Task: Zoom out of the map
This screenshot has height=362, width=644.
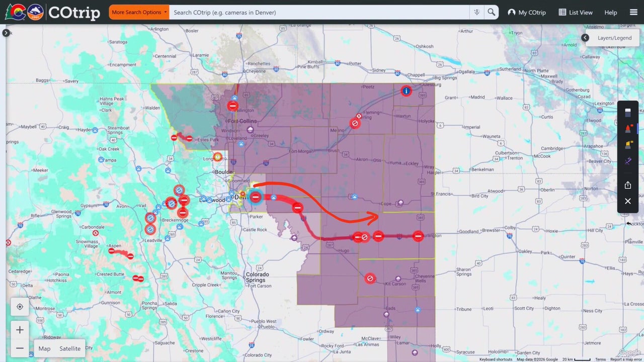Action: pyautogui.click(x=20, y=348)
